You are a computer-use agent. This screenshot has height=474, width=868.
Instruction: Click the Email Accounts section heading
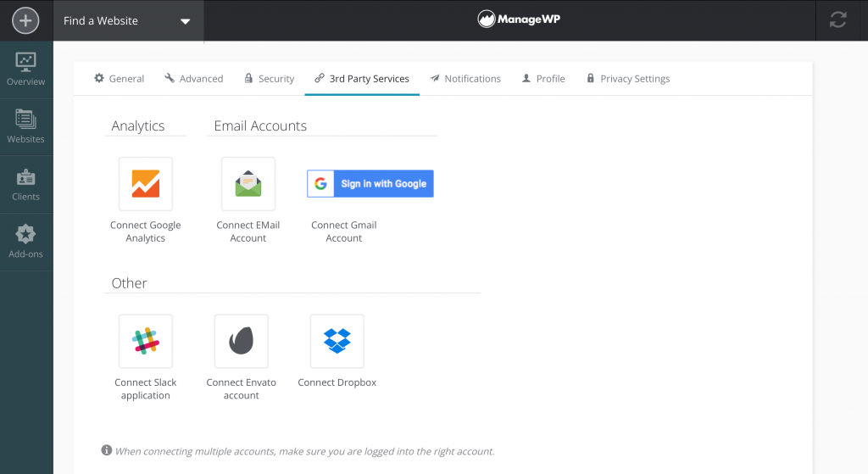coord(260,126)
